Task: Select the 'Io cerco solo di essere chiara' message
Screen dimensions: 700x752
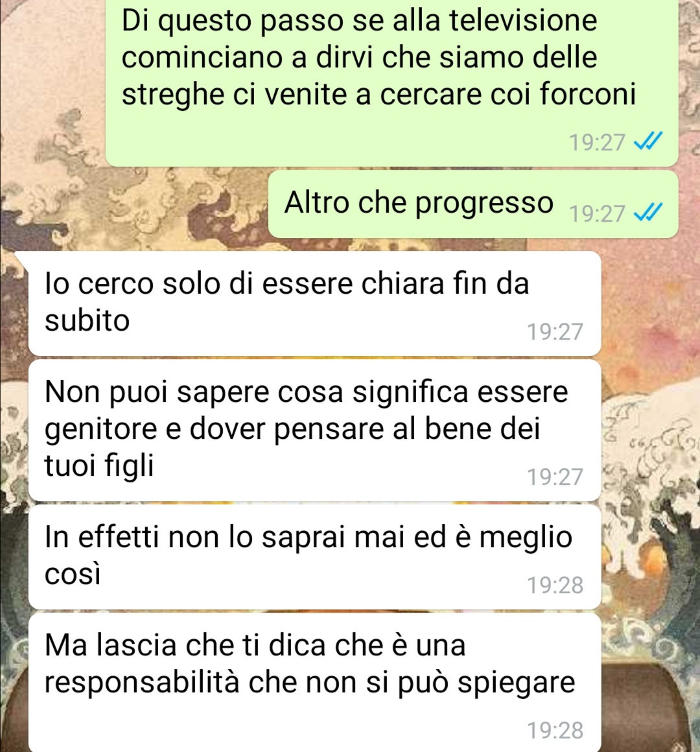Action: pos(314,303)
